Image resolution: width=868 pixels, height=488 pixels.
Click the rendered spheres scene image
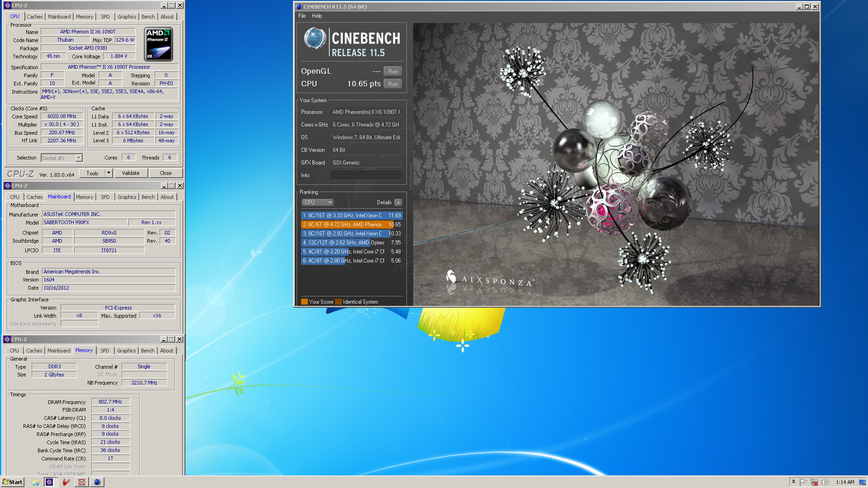point(616,164)
